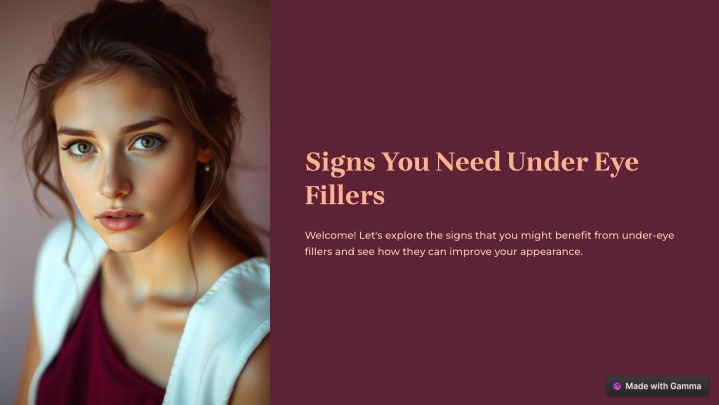Click the word Fillers in the title

[345, 195]
